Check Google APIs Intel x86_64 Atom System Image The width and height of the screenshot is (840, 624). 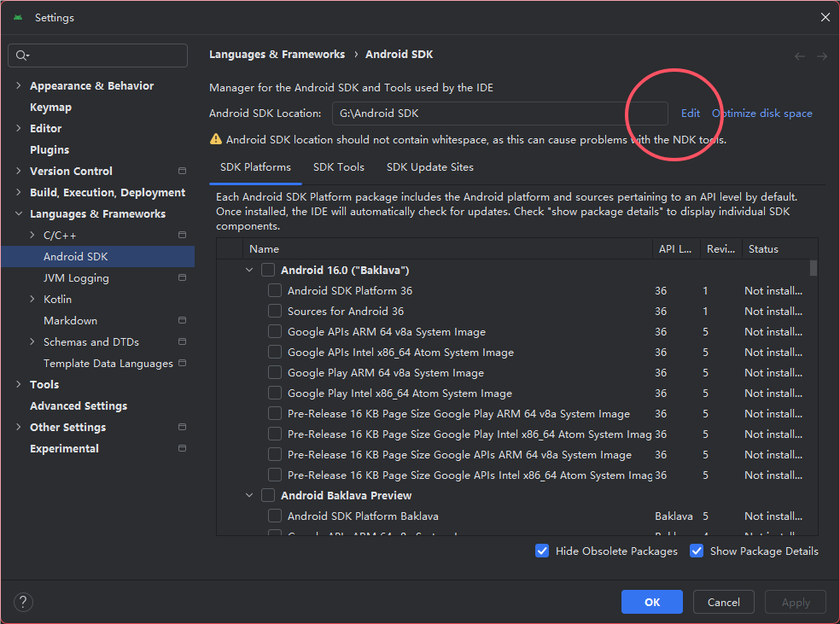(x=275, y=352)
